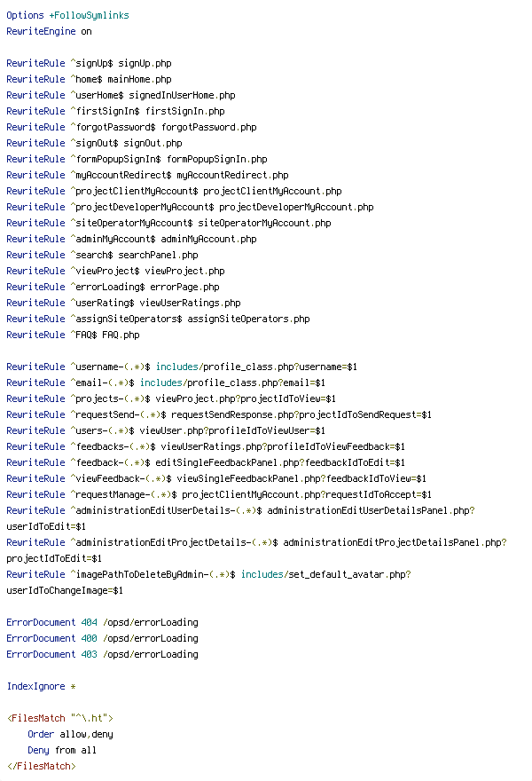Click 'administrationEditUserDetailsPanel.php?' text
This screenshot has width=532, height=781.
(x=372, y=509)
